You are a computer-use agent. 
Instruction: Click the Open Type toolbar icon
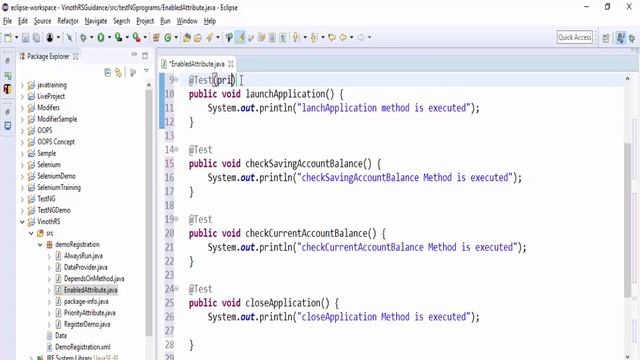click(187, 38)
